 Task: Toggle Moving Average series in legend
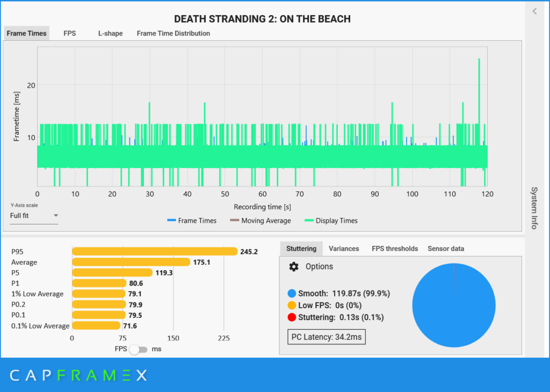(x=260, y=221)
